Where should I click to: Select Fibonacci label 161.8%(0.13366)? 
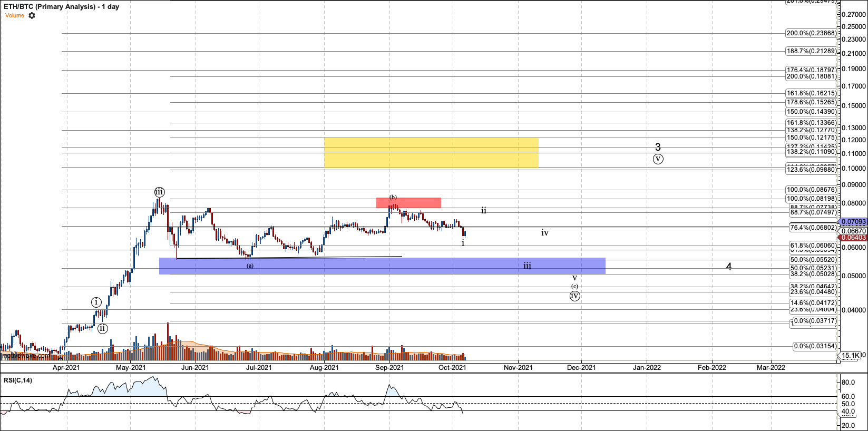pyautogui.click(x=811, y=123)
